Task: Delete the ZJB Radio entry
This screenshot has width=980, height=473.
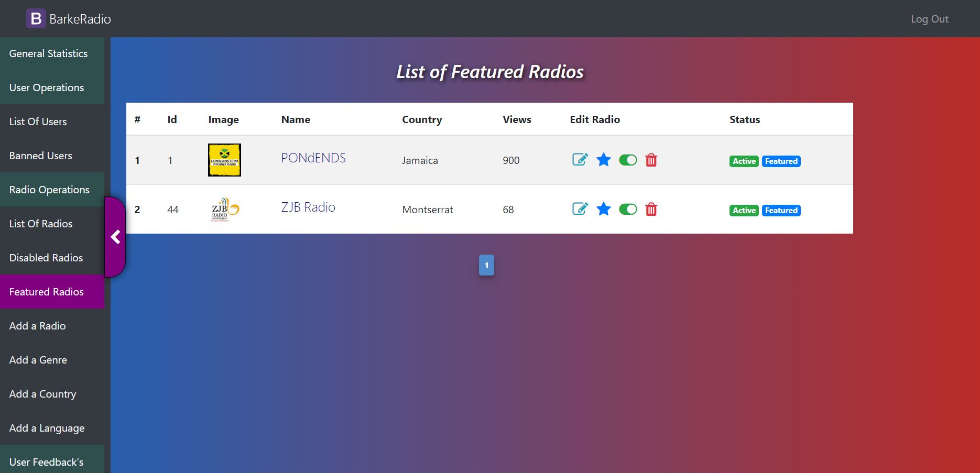Action: [651, 209]
